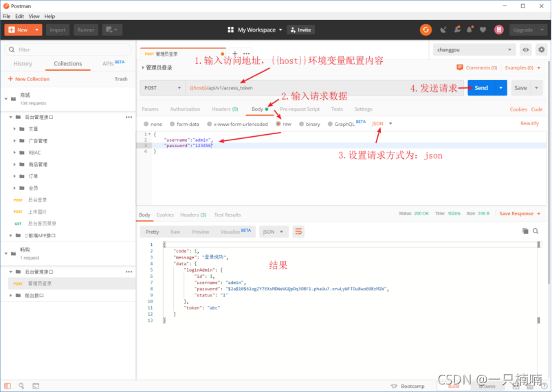552x392 pixels.
Task: Open the My Workspace dropdown
Action: coord(260,30)
